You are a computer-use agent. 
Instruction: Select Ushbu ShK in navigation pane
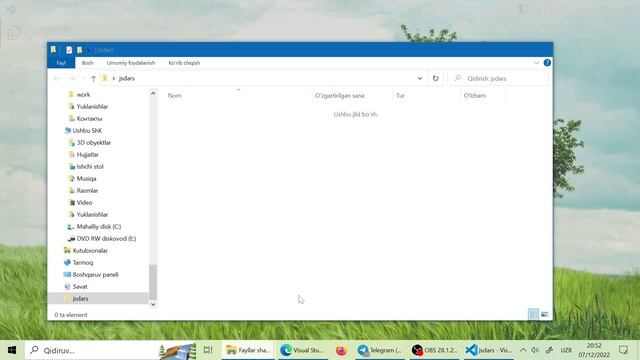tap(87, 131)
